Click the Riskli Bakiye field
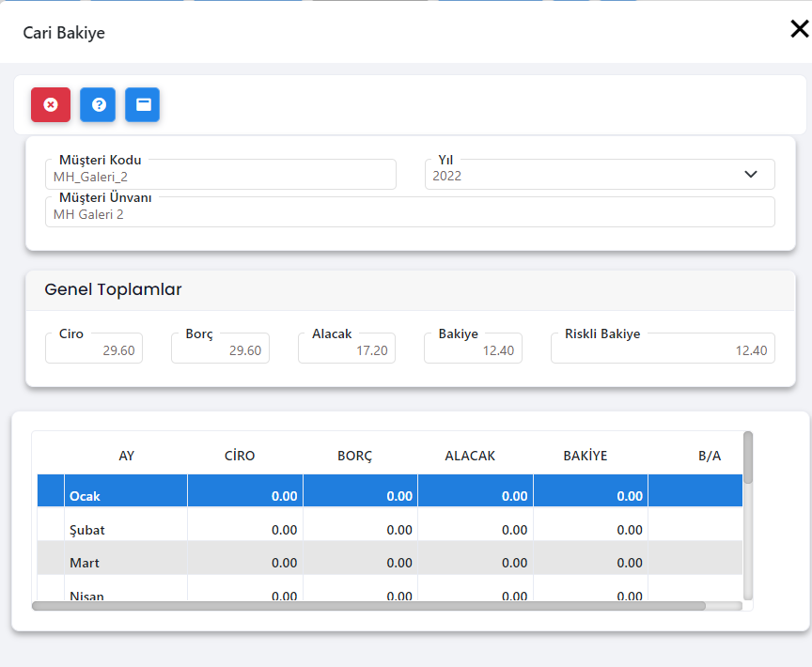The height and width of the screenshot is (667, 812). 663,350
